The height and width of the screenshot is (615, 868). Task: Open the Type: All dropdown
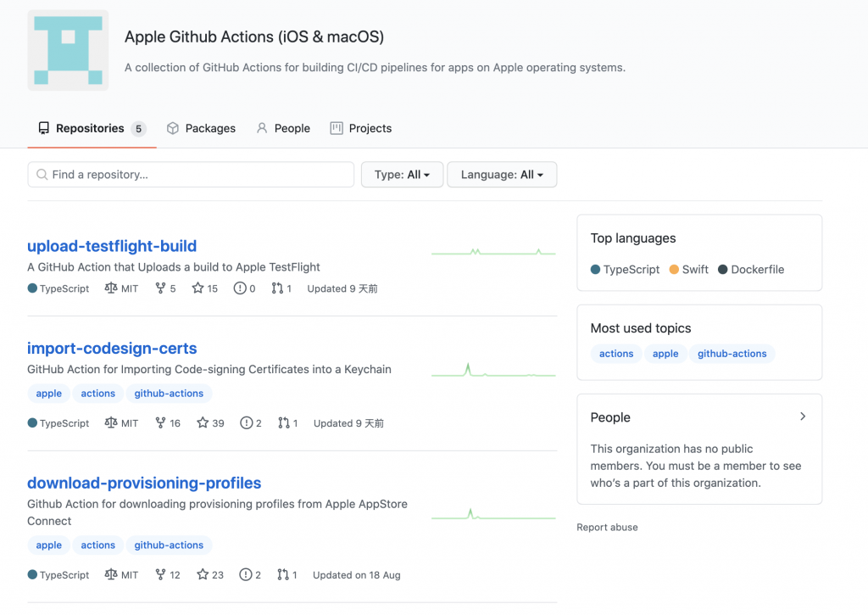point(402,175)
